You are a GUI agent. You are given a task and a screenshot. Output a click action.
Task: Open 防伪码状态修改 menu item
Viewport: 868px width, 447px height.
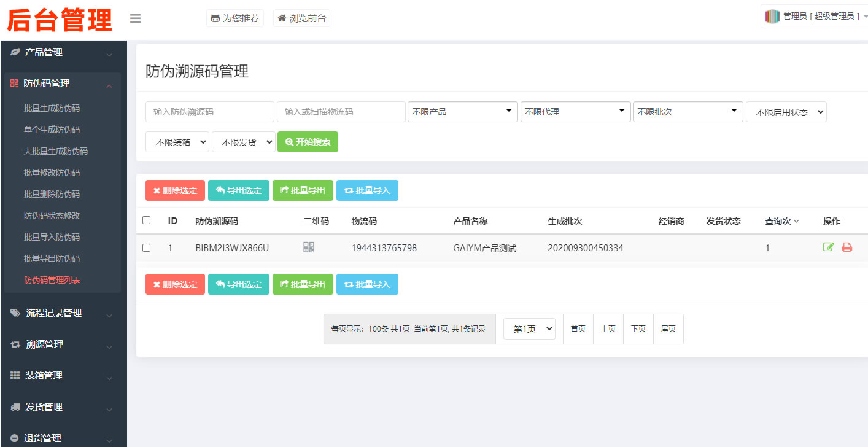click(52, 216)
